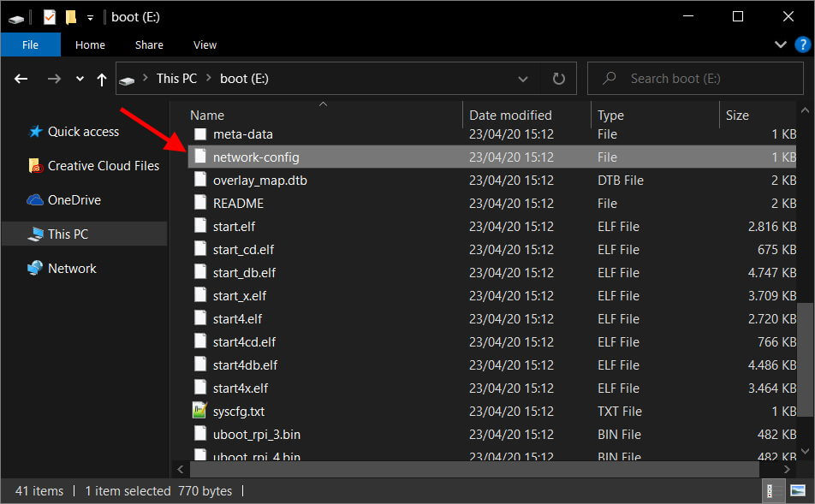Open the Home ribbon tab
Viewport: 815px width, 504px height.
point(90,44)
